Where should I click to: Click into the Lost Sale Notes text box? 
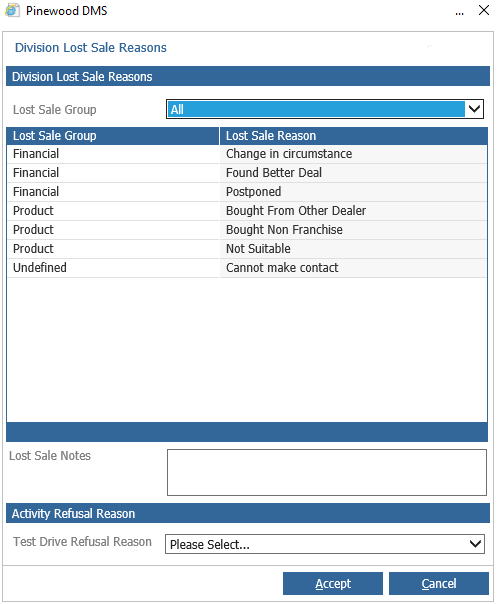point(327,472)
